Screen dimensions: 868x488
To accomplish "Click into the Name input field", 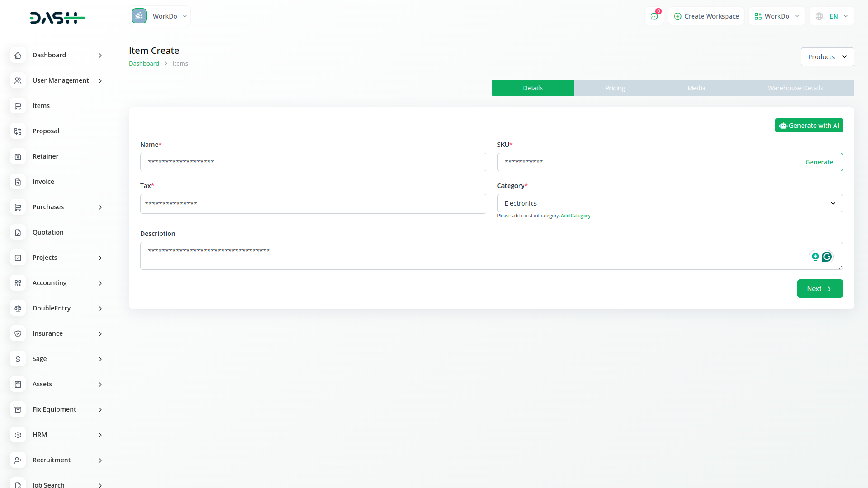I will [x=313, y=162].
